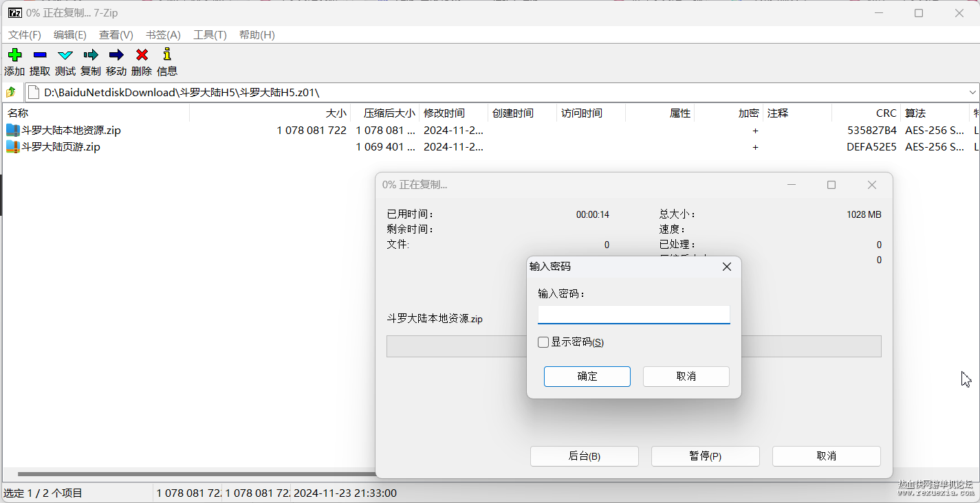Click the 复制 (Copy) toolbar icon
Image resolution: width=980 pixels, height=503 pixels.
coord(91,55)
